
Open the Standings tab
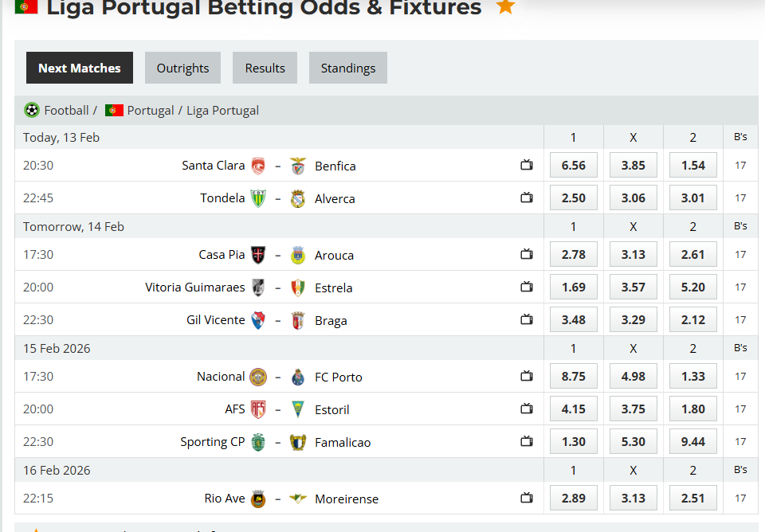coord(347,68)
